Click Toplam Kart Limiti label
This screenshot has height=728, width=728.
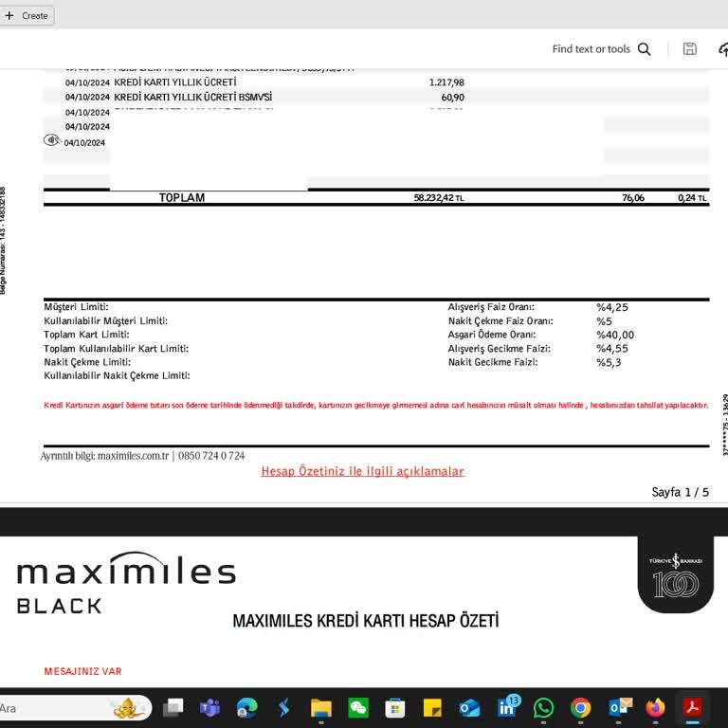click(86, 335)
